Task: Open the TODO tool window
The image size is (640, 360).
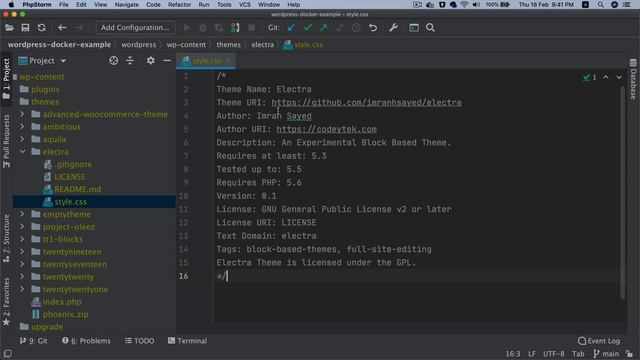Action: pyautogui.click(x=140, y=341)
